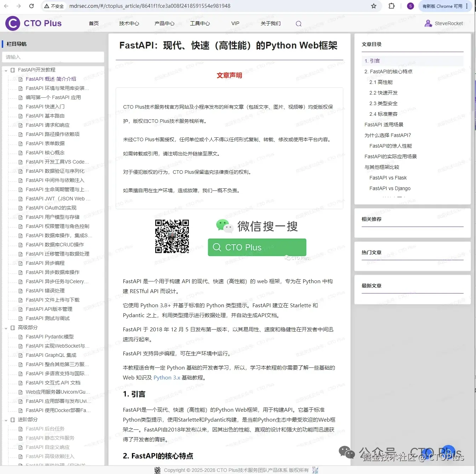Click the document icon beside FastAPI 表单数据
This screenshot has height=474, width=476.
tap(21, 143)
